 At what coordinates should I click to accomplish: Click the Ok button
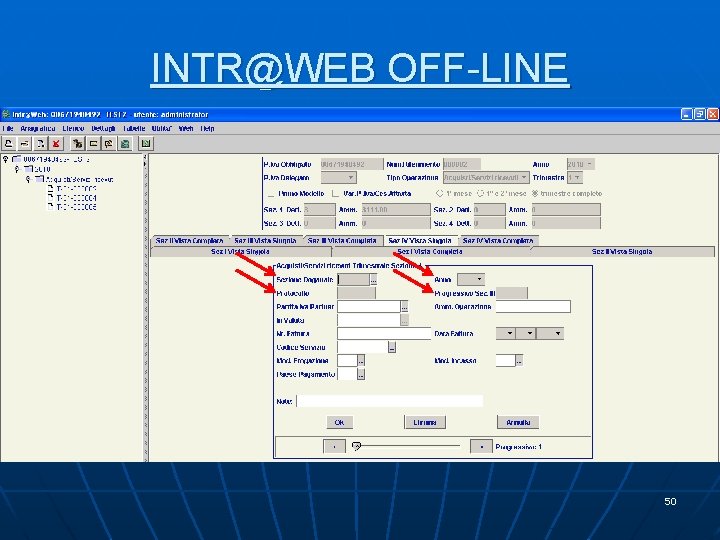click(339, 422)
